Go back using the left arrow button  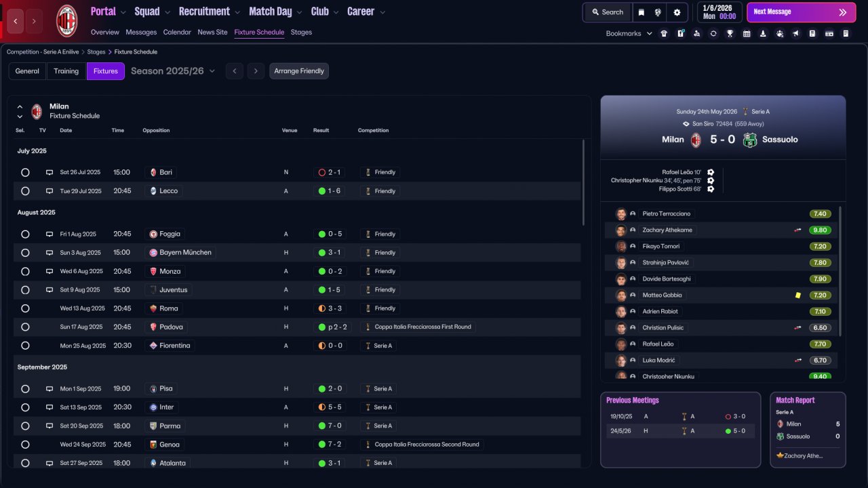tap(16, 21)
